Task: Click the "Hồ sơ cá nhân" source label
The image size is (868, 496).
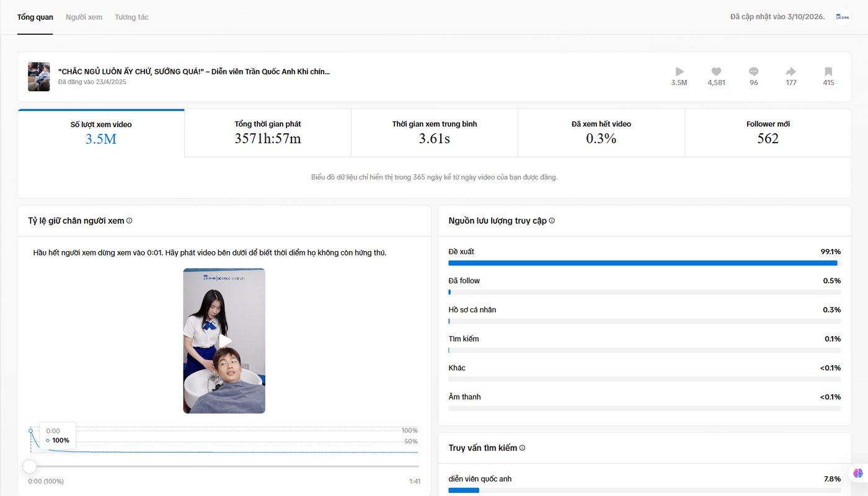Action: click(472, 310)
